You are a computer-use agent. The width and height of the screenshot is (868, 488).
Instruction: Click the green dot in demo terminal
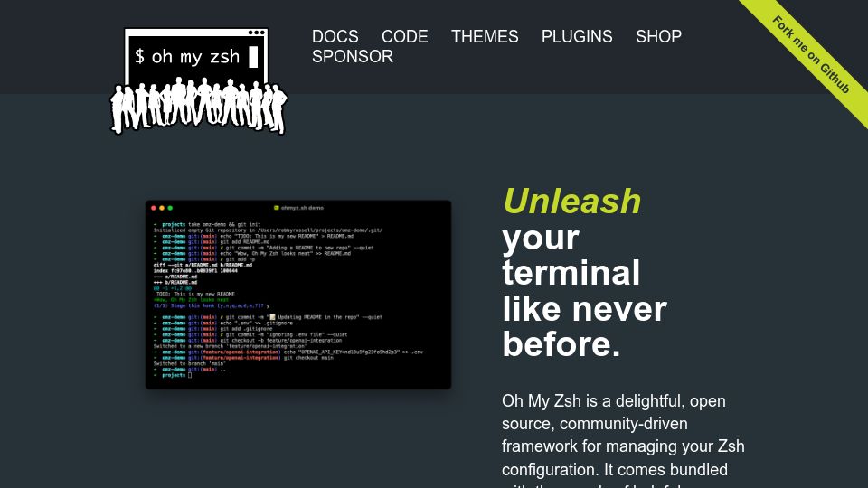tap(170, 208)
